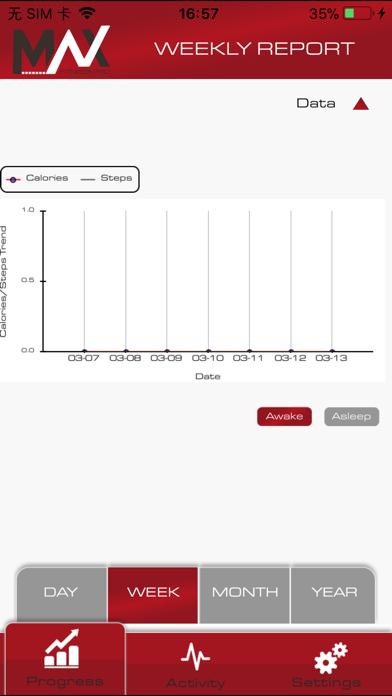
Task: Select the 03-13 data point
Action: (x=332, y=351)
